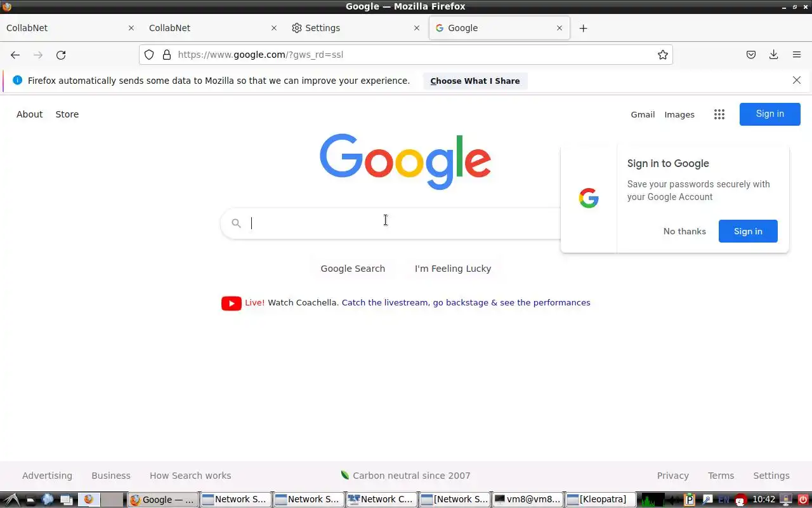Open the Firefox hamburger application menu

[797, 55]
